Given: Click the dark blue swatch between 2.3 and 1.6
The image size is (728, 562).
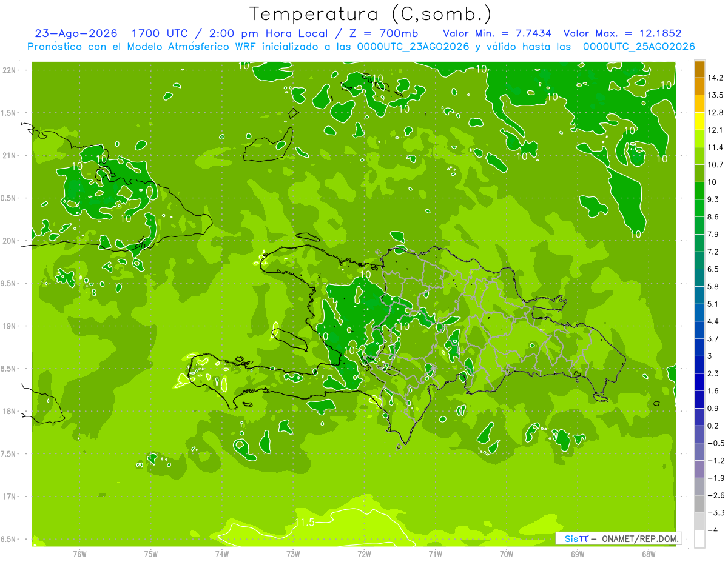Looking at the screenshot, I should pyautogui.click(x=699, y=382).
